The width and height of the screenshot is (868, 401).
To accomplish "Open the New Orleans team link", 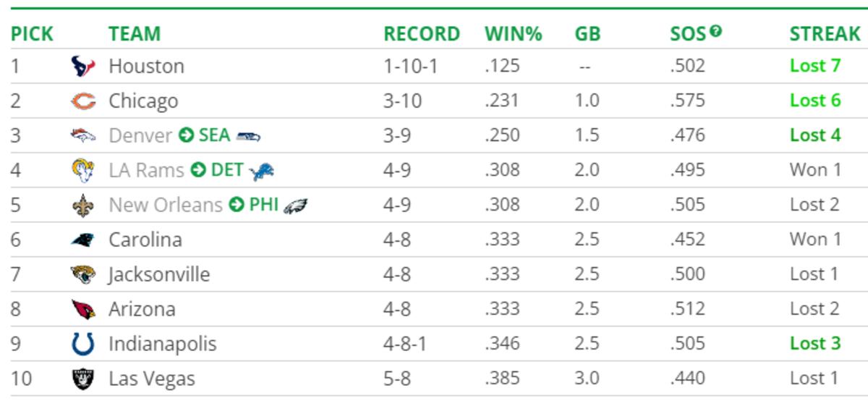I will click(165, 205).
